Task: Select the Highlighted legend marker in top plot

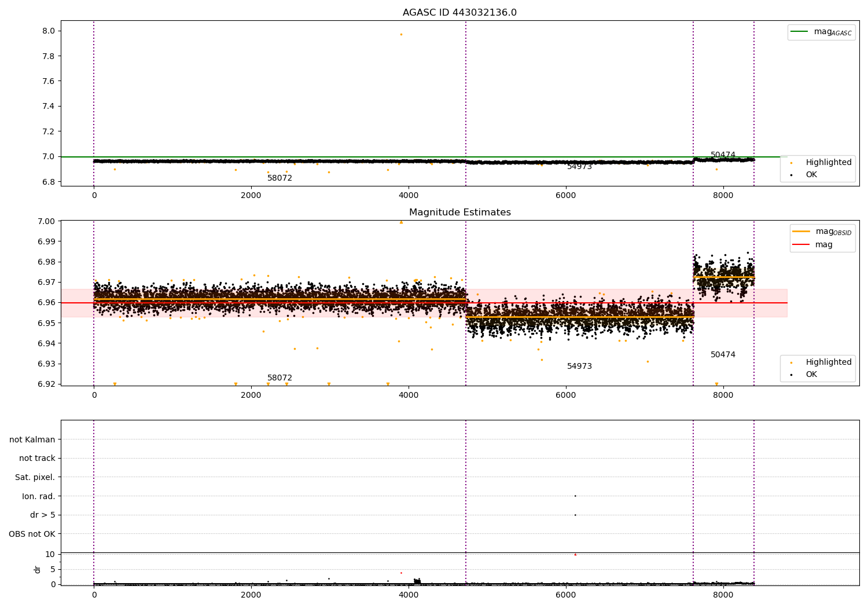Action: [791, 163]
